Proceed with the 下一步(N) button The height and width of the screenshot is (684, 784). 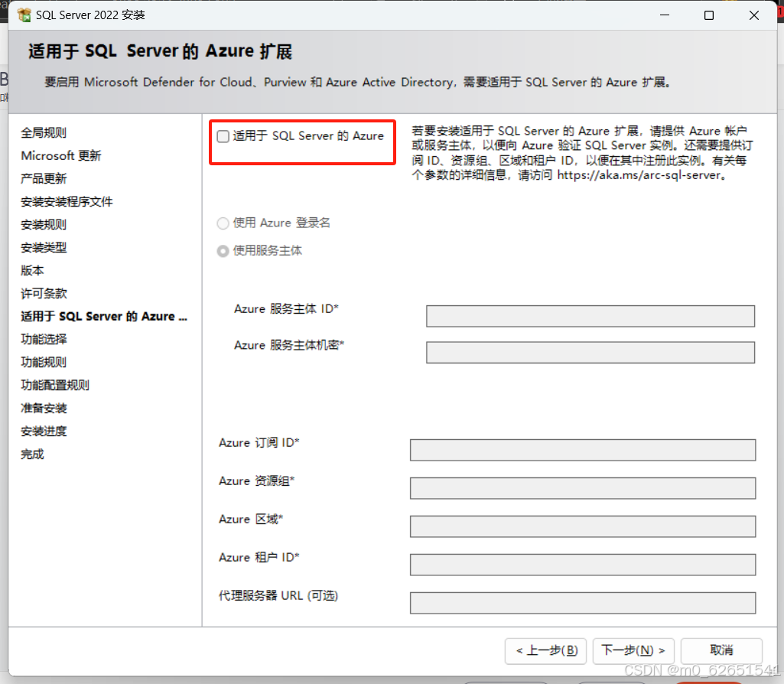pyautogui.click(x=633, y=650)
